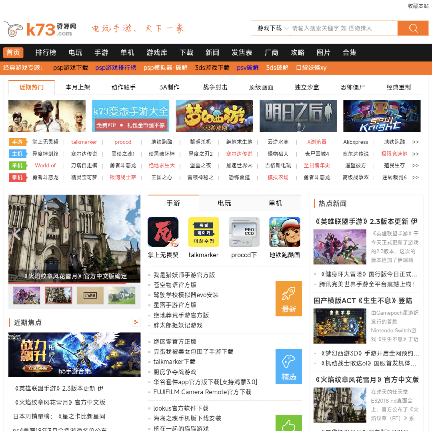
Task: Open 发售表 in the navigation bar
Action: 242,52
